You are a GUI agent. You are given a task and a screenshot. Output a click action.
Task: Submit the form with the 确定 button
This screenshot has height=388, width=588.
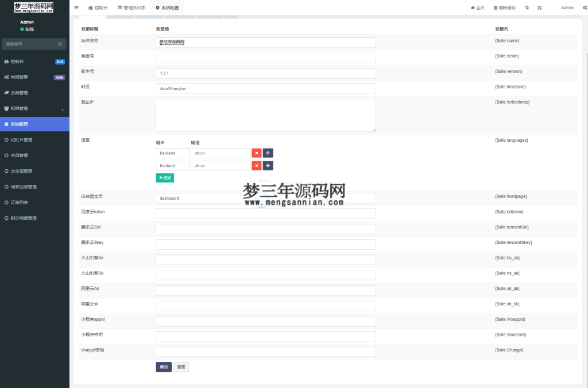164,367
